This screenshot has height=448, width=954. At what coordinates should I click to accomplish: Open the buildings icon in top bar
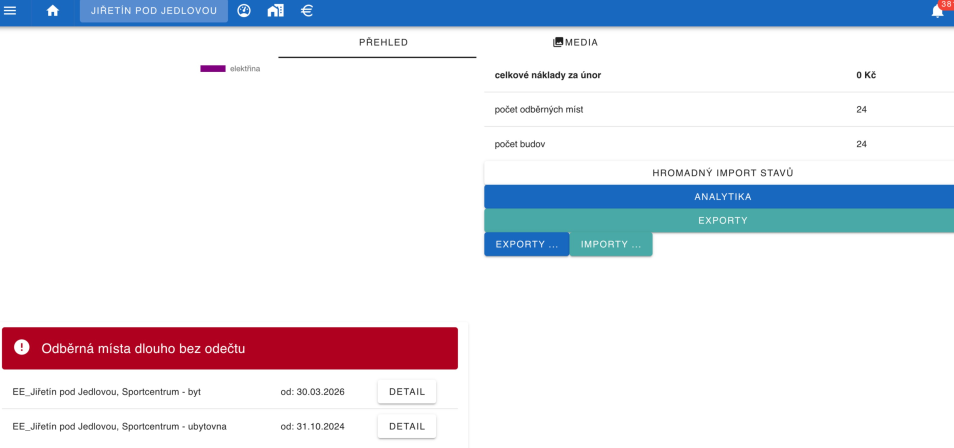click(276, 10)
